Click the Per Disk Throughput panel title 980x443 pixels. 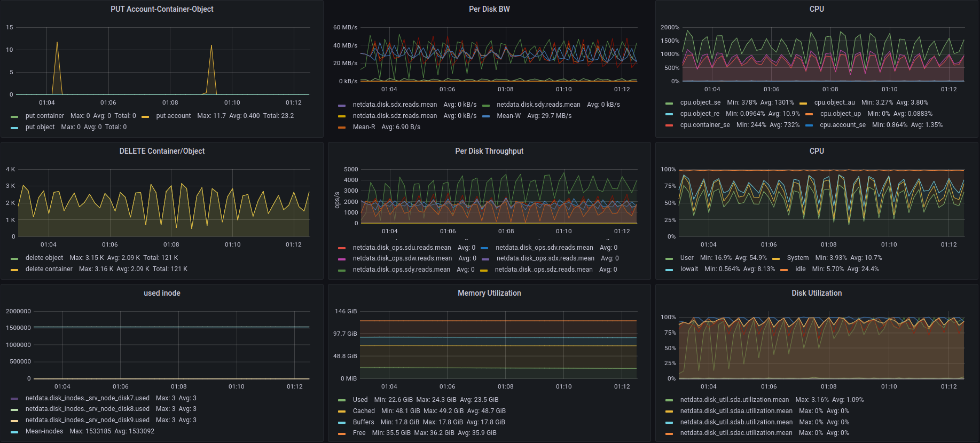click(489, 151)
